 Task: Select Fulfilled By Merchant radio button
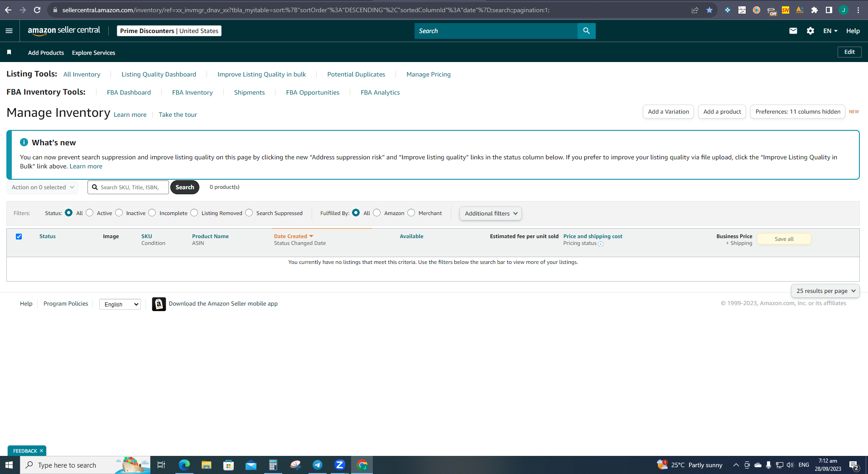point(411,213)
